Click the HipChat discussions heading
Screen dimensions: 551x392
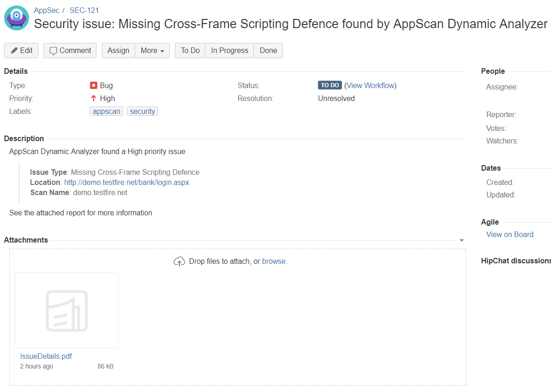516,261
